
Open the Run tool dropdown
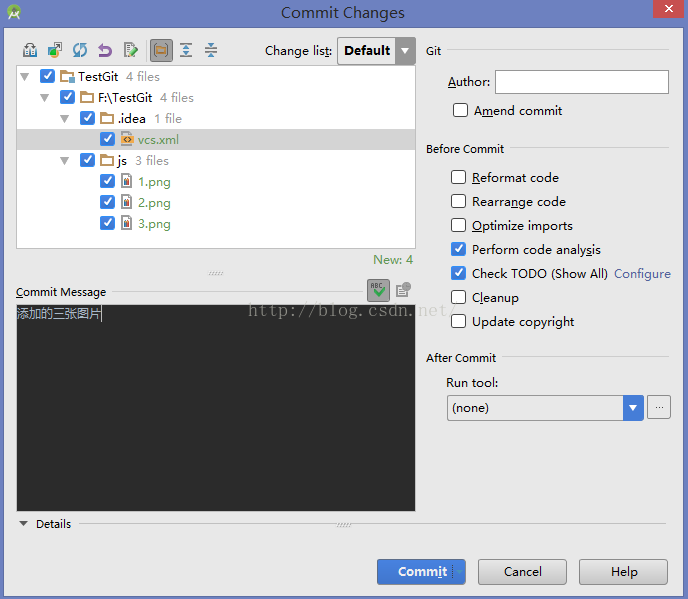[x=633, y=408]
